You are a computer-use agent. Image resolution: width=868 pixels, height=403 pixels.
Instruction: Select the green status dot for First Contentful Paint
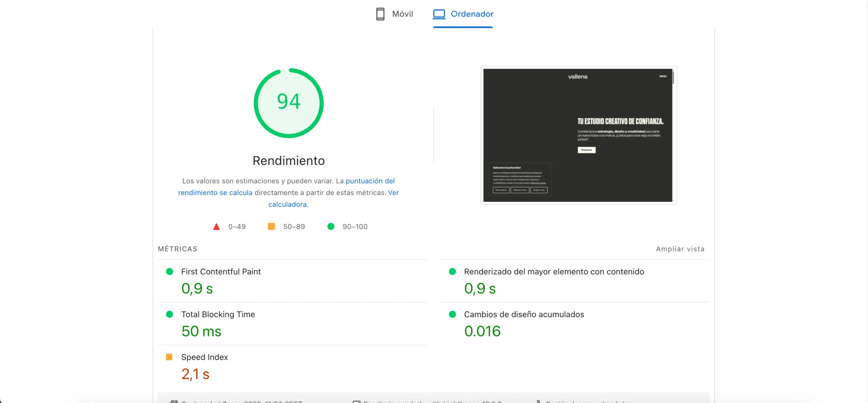click(x=170, y=271)
